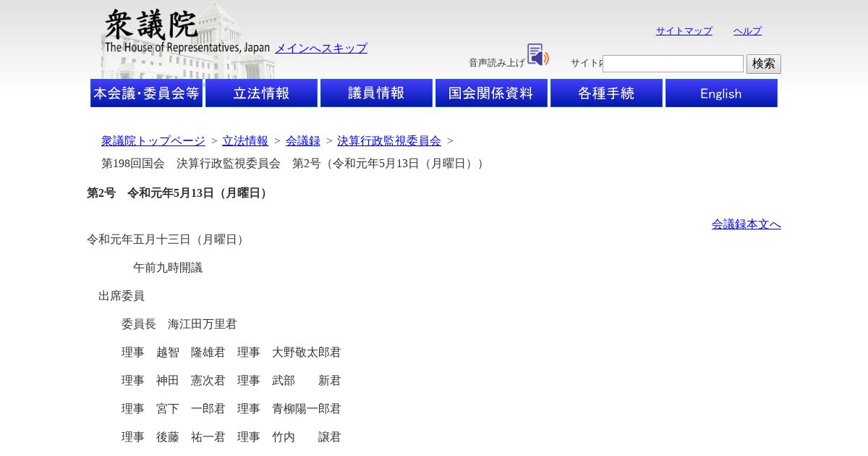Image resolution: width=868 pixels, height=456 pixels.
Task: Click the name 越智 隆雄君
Action: click(191, 352)
